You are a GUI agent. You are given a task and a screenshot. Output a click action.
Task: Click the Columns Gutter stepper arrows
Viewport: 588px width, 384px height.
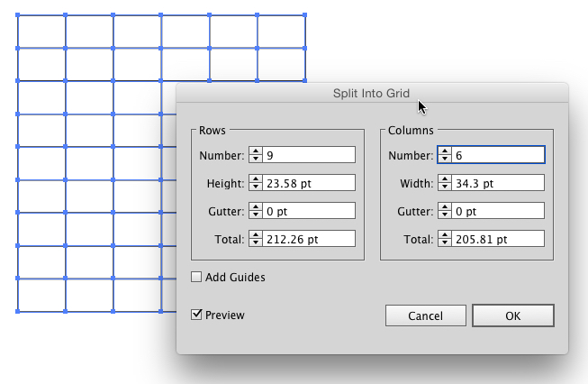point(445,211)
